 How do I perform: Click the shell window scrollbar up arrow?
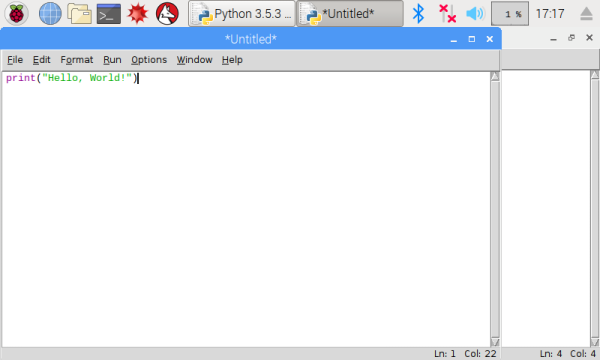coord(595,75)
